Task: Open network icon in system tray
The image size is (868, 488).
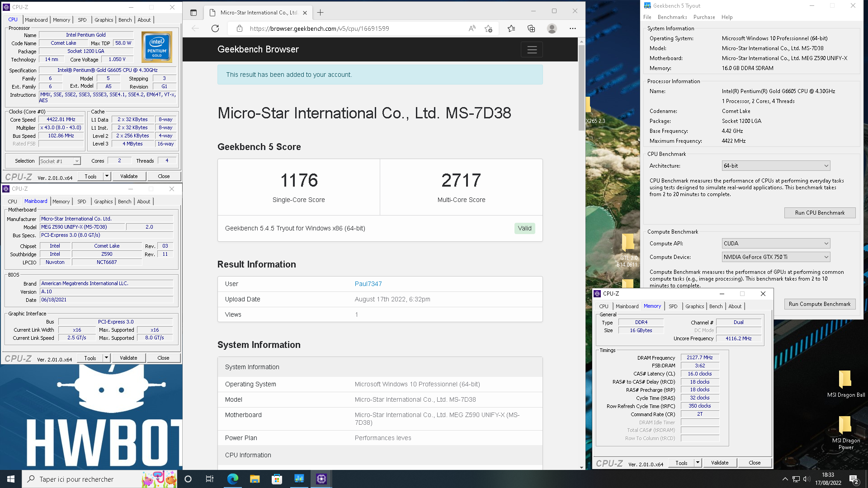Action: pyautogui.click(x=796, y=479)
